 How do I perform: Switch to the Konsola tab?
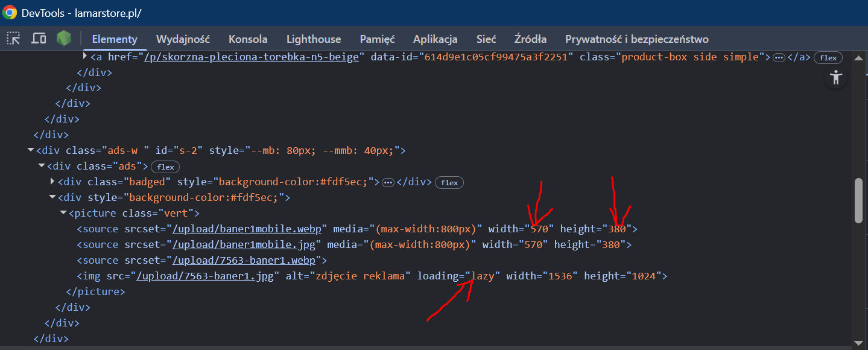247,39
